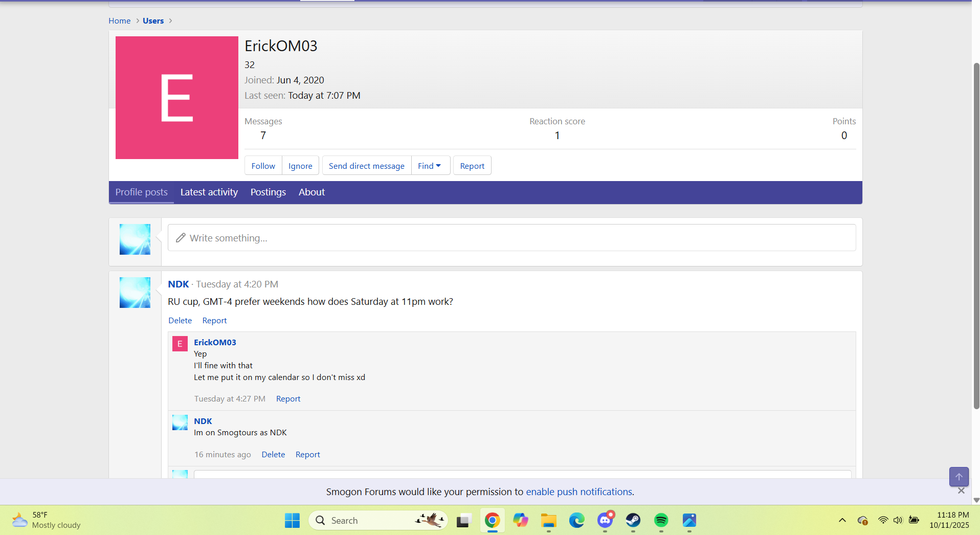The image size is (980, 535).
Task: Click ErickOM03's large pink avatar
Action: [x=176, y=98]
